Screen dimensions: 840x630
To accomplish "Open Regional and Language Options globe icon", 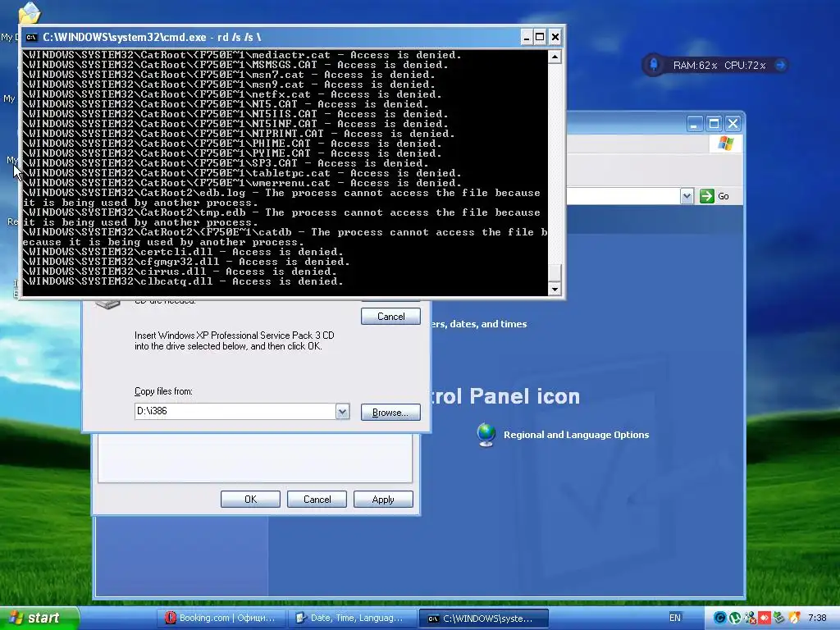I will tap(486, 435).
